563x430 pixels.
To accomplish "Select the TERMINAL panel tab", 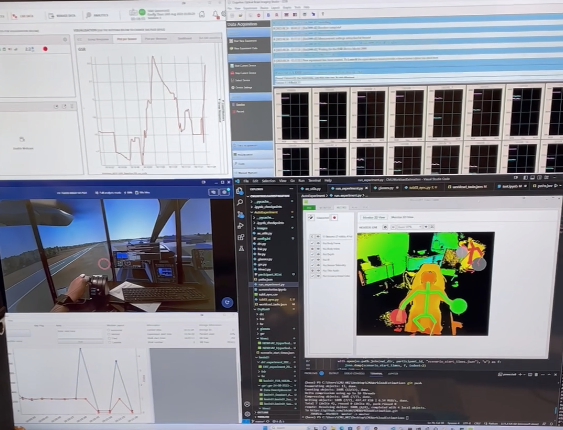I will tap(376, 374).
